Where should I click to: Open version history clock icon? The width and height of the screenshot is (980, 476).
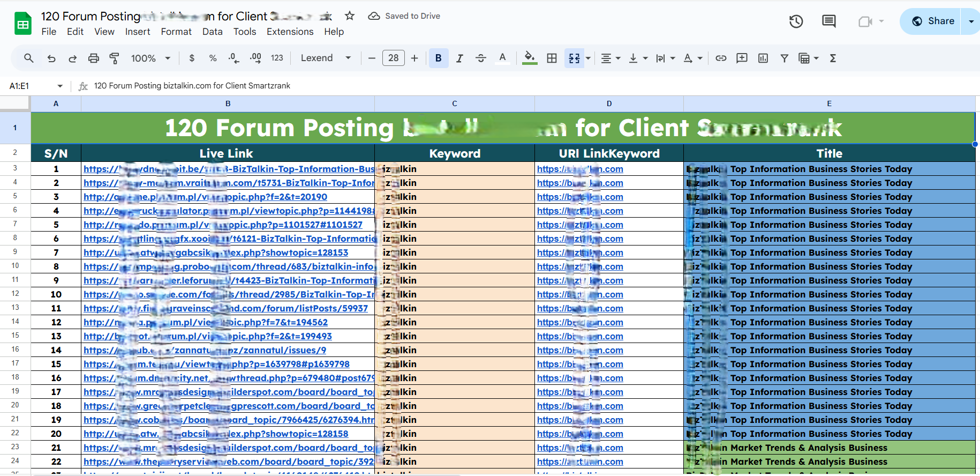click(x=796, y=21)
